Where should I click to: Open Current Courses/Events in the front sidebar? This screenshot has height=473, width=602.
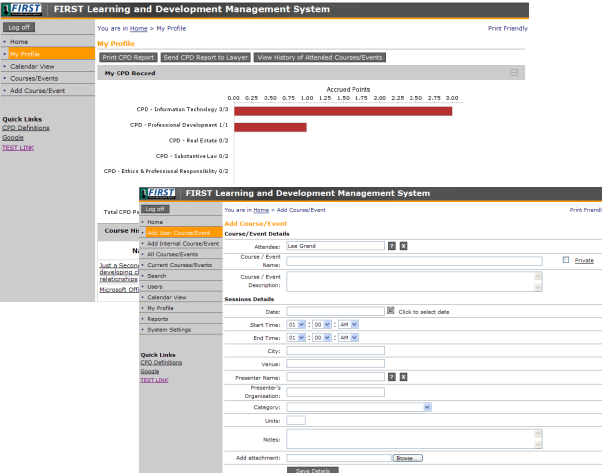click(180, 265)
